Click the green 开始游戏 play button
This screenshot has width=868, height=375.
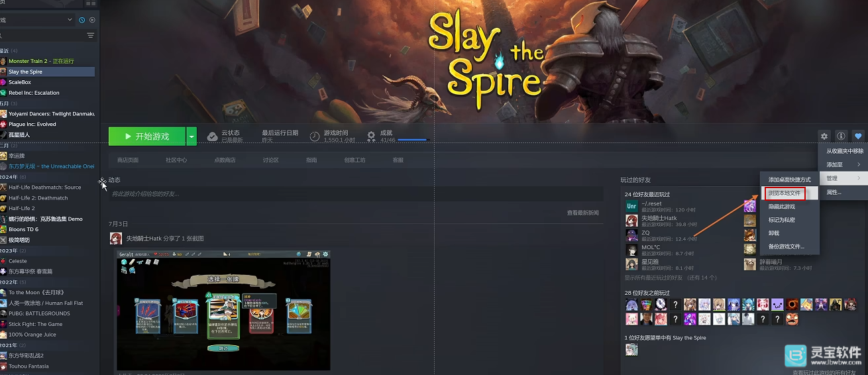[x=147, y=136]
